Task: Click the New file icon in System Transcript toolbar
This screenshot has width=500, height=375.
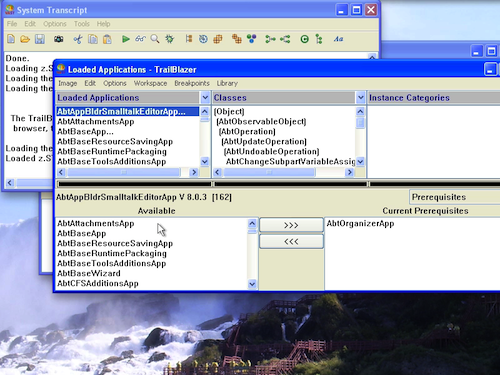Action: click(x=11, y=39)
